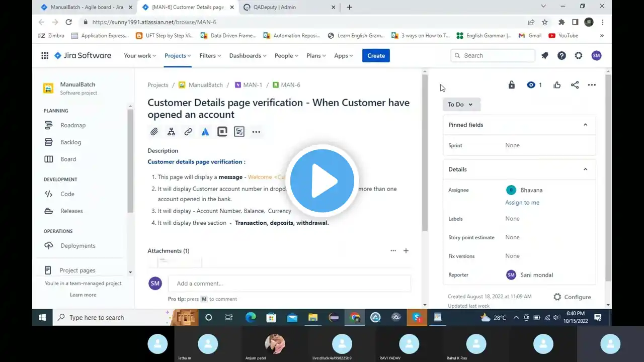Open Chrome extensions puzzle icon
Image resolution: width=644 pixels, height=362 pixels.
tap(561, 22)
